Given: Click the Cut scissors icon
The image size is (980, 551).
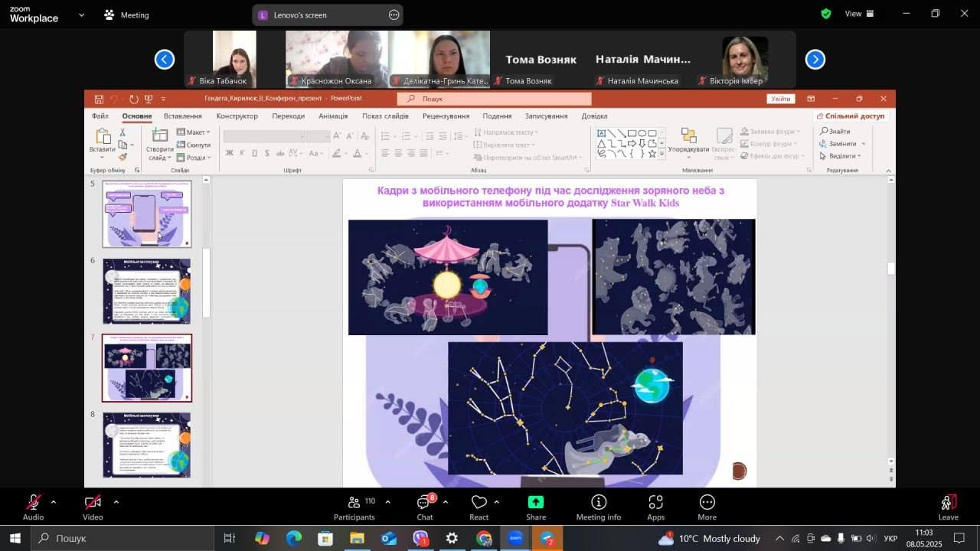Looking at the screenshot, I should click(122, 132).
